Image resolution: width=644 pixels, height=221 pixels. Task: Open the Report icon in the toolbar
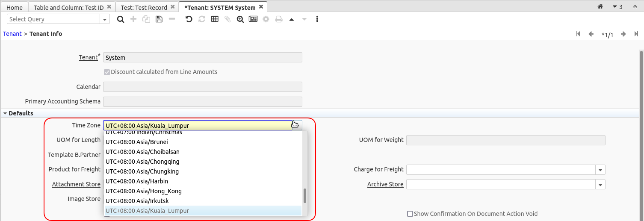253,19
